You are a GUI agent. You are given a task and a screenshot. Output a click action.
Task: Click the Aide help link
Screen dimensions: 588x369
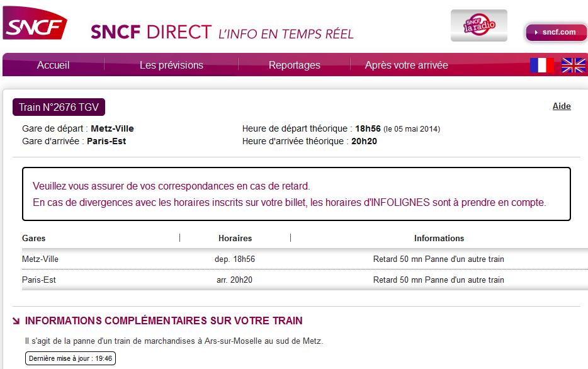(562, 106)
